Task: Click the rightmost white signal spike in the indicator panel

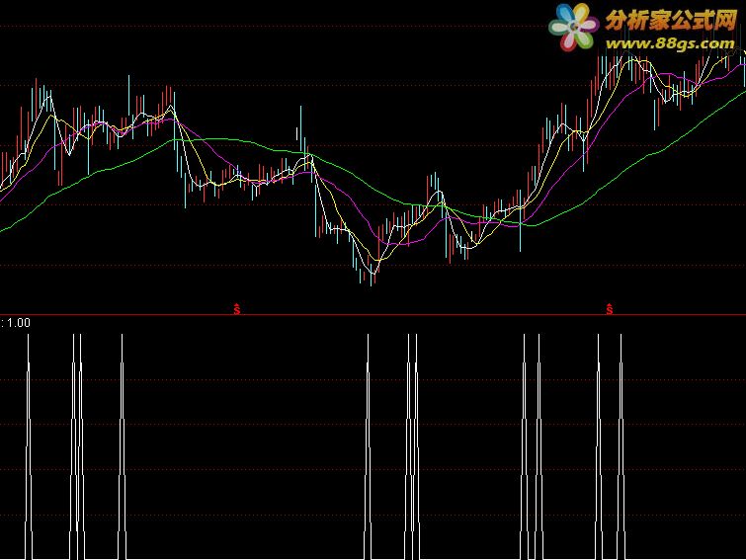Action: pyautogui.click(x=621, y=446)
